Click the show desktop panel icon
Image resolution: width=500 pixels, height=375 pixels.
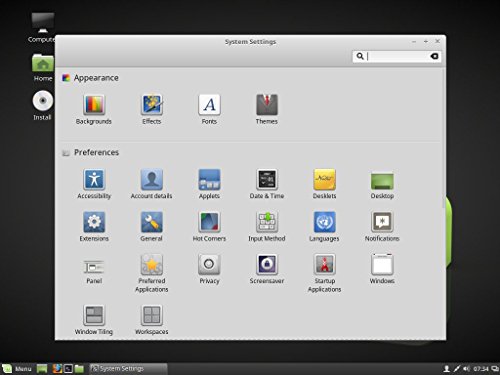[x=42, y=369]
